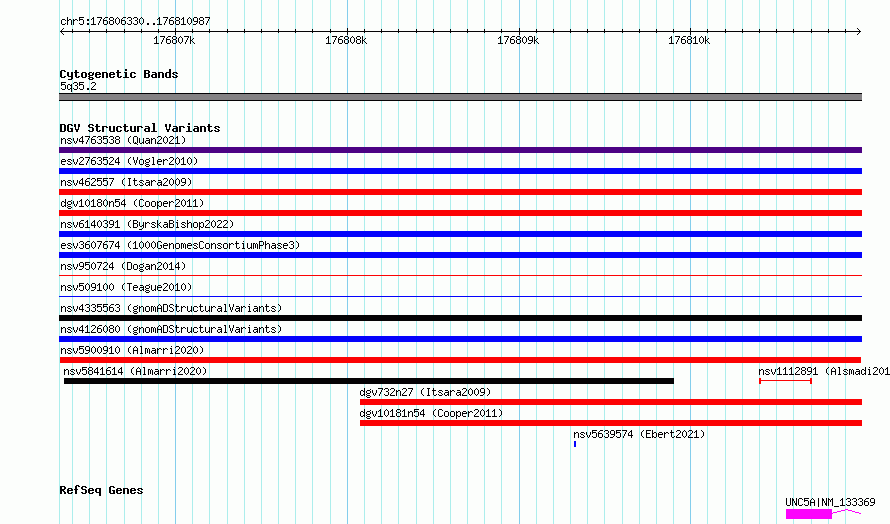The width and height of the screenshot is (890, 524).
Task: Click the tiny blue nsv5639574 marker
Action: coord(575,444)
